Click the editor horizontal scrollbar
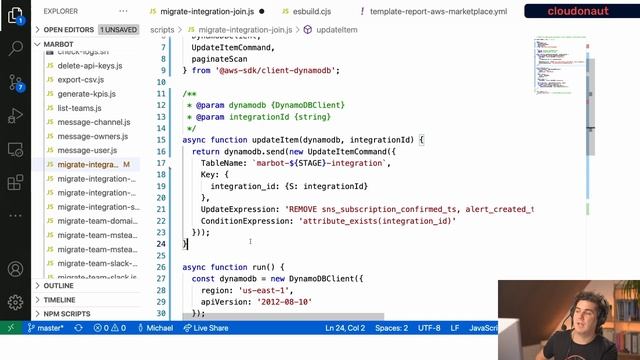640x360 pixels. [x=283, y=317]
